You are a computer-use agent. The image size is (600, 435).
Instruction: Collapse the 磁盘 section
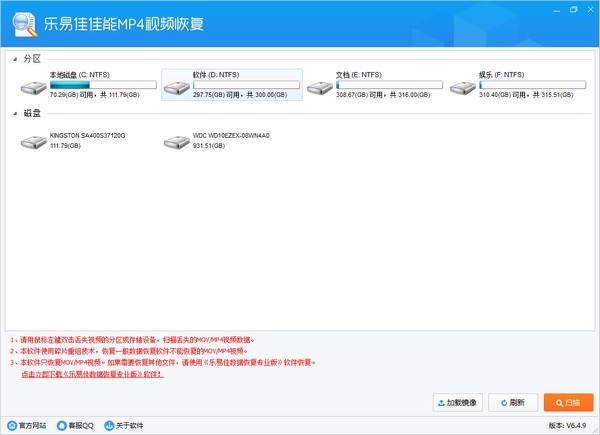click(x=15, y=113)
